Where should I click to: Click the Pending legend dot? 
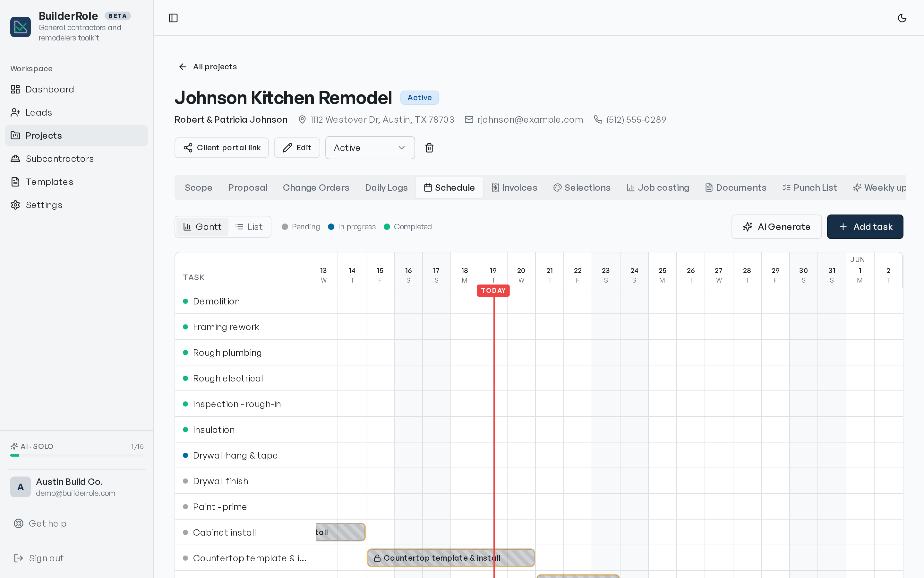[285, 227]
